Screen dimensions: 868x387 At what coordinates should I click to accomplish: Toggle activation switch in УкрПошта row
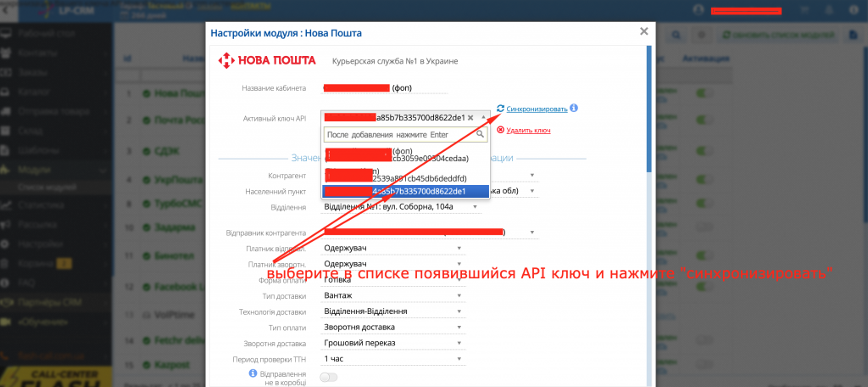coord(705,180)
